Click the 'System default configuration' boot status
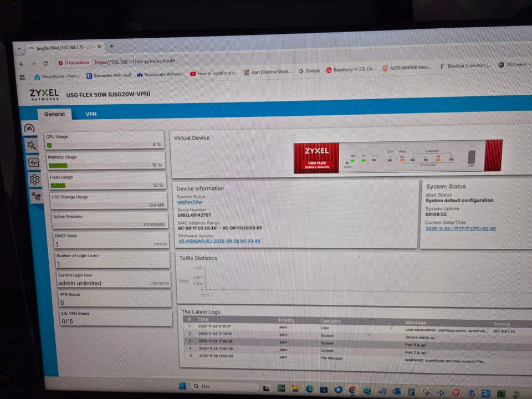Screen dimensions: 532x399 (x=459, y=201)
